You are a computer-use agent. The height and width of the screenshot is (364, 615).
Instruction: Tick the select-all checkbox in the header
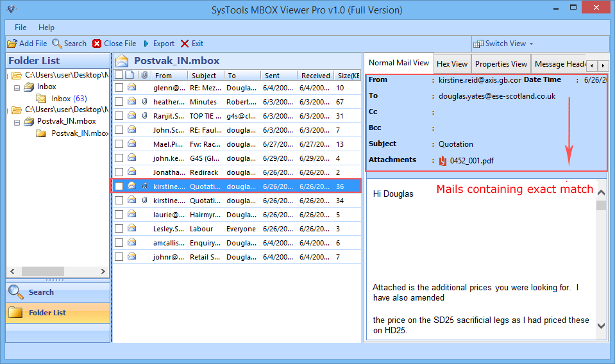[x=119, y=75]
